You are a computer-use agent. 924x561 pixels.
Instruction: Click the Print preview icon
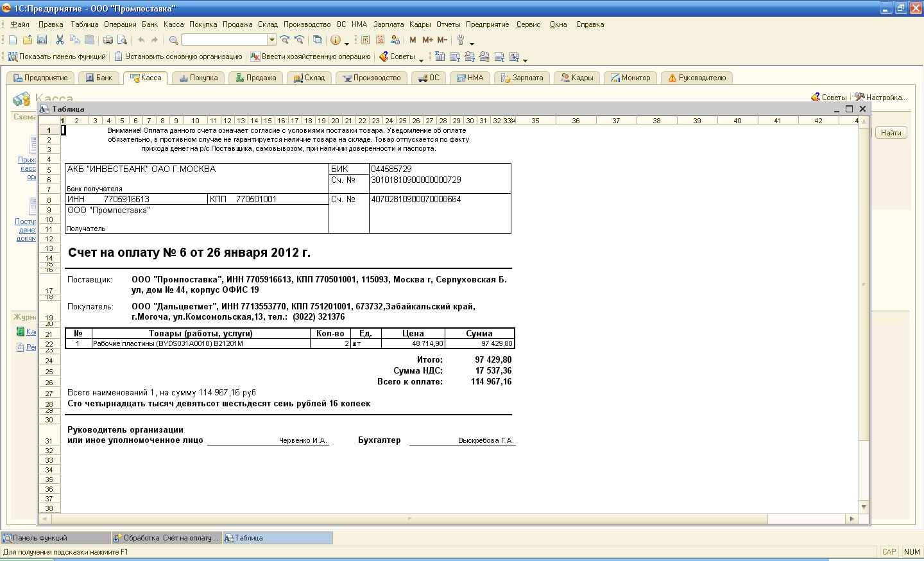[122, 40]
